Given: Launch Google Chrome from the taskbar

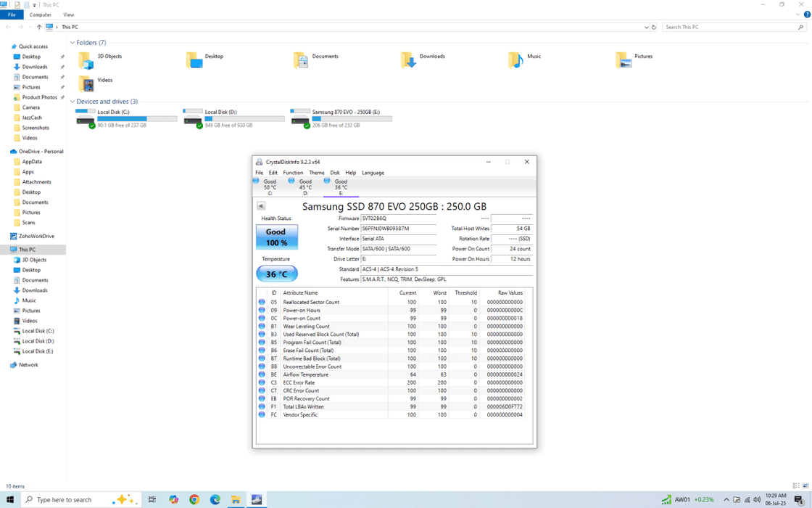Looking at the screenshot, I should point(194,499).
